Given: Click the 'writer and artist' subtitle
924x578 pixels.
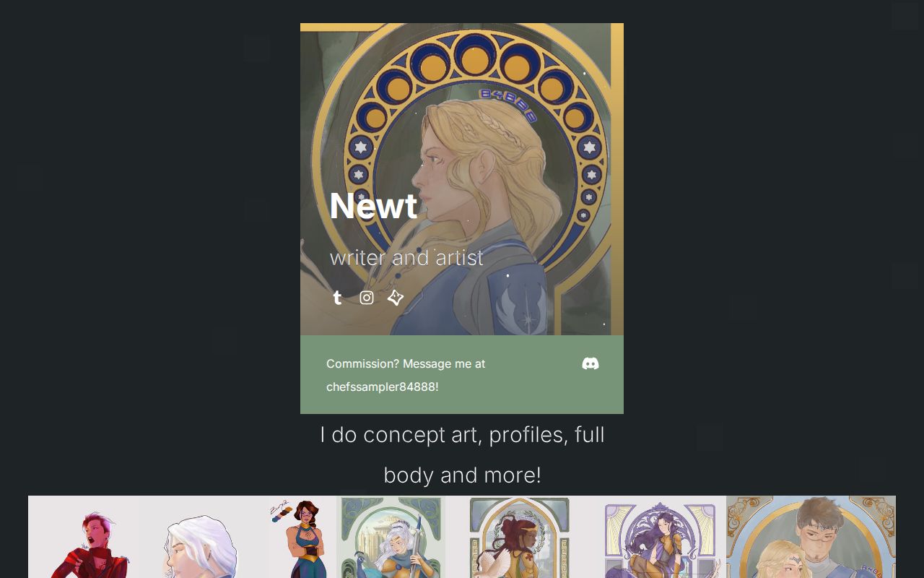Looking at the screenshot, I should click(406, 257).
